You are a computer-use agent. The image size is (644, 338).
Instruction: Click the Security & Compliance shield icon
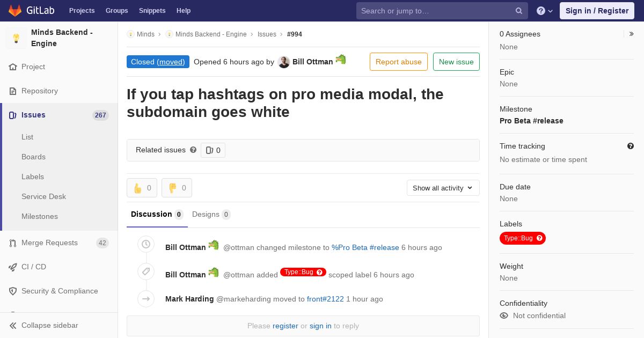tap(13, 291)
